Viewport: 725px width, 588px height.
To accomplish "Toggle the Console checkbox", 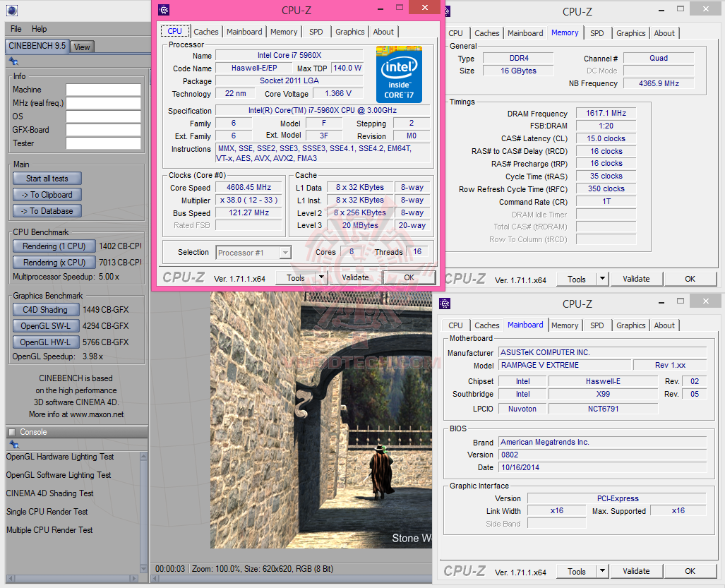I will click(13, 432).
